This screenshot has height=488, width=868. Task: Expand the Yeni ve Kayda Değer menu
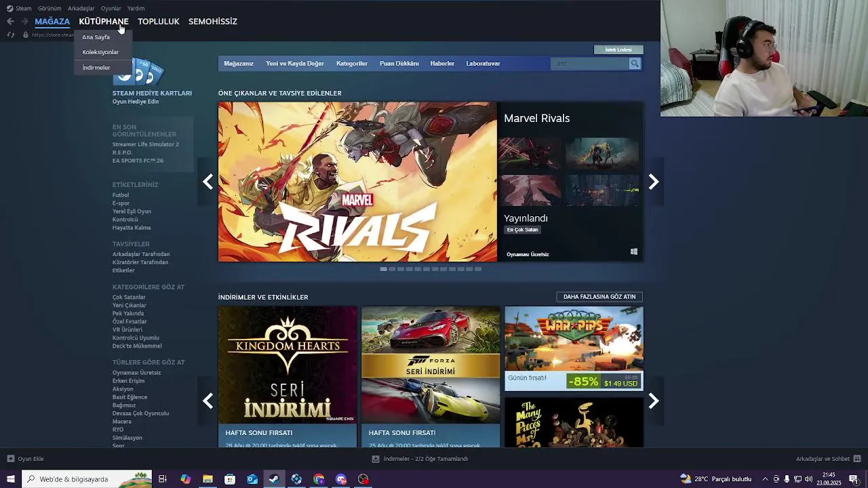click(295, 64)
